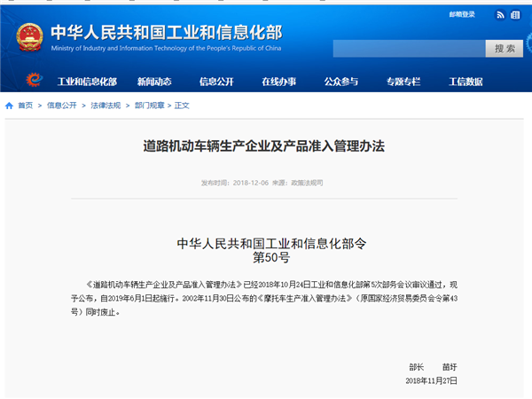
Task: Click article title 道路机动车辆生产企业及产品准入管理办法
Action: (264, 146)
